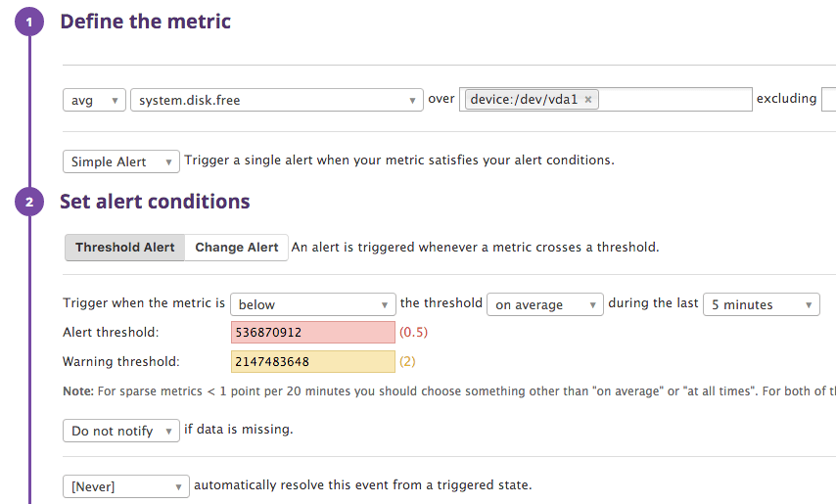This screenshot has height=504, width=836.
Task: Switch to the Change Alert tab
Action: pyautogui.click(x=237, y=248)
